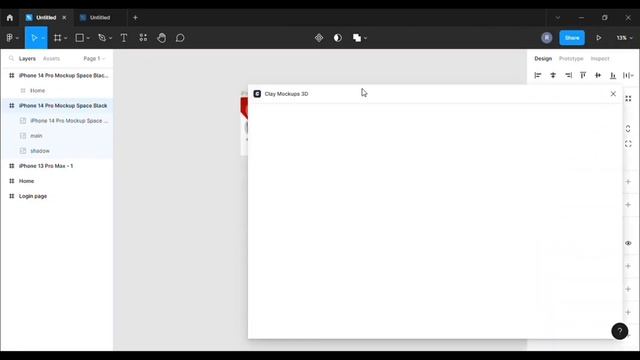The height and width of the screenshot is (360, 640).
Task: Open the Pen tools dropdown arrow
Action: point(110,38)
